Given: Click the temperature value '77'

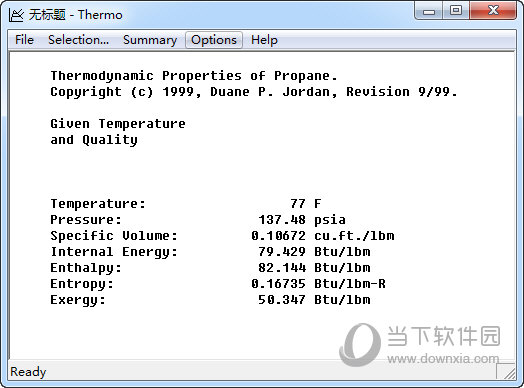Looking at the screenshot, I should [298, 204].
